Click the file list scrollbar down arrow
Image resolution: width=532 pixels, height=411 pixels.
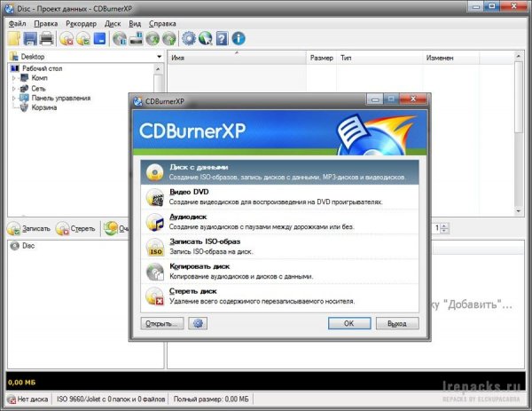pyautogui.click(x=519, y=211)
